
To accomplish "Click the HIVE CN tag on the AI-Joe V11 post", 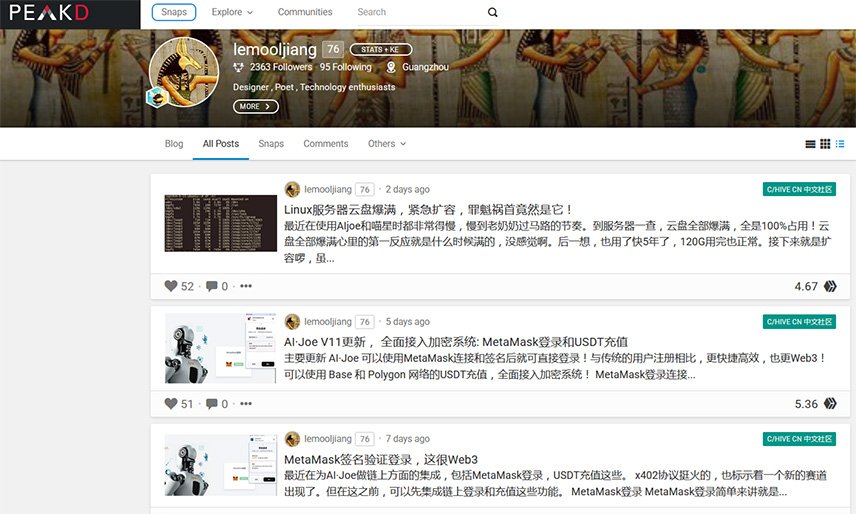I will point(799,322).
